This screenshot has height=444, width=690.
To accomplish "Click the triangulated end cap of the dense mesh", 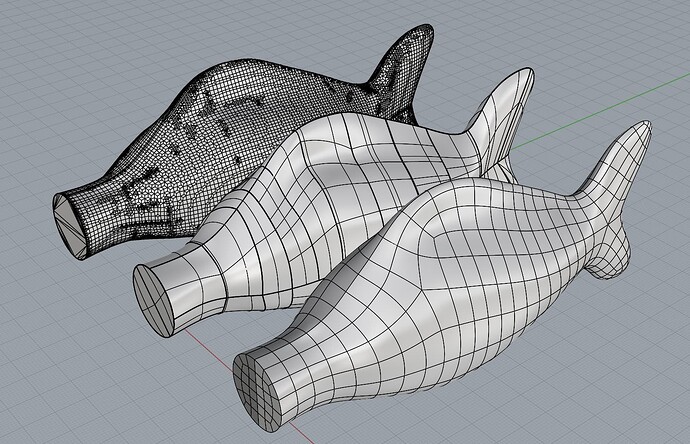I will click(70, 227).
